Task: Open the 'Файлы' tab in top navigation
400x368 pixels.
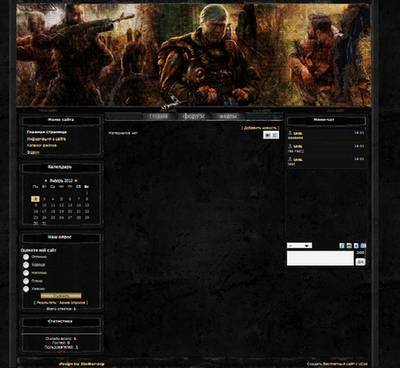Action: click(x=228, y=116)
